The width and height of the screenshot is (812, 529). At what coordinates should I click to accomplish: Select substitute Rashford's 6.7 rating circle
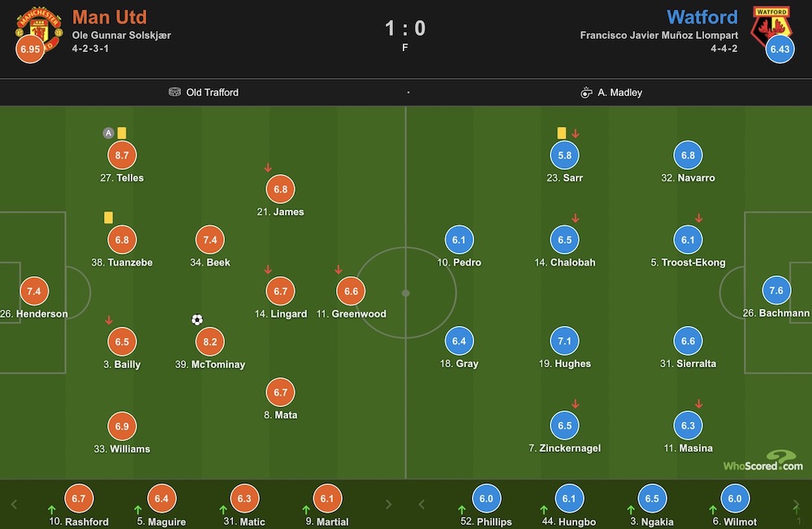[79, 498]
